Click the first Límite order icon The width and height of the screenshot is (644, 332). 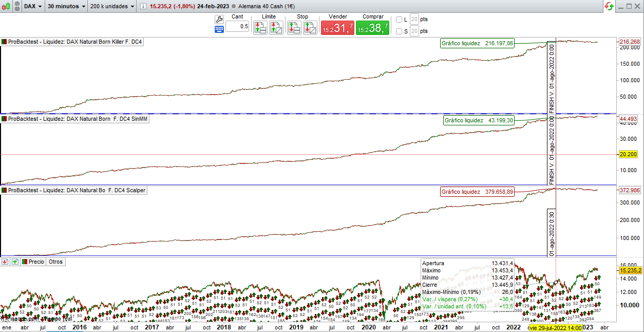(x=261, y=28)
